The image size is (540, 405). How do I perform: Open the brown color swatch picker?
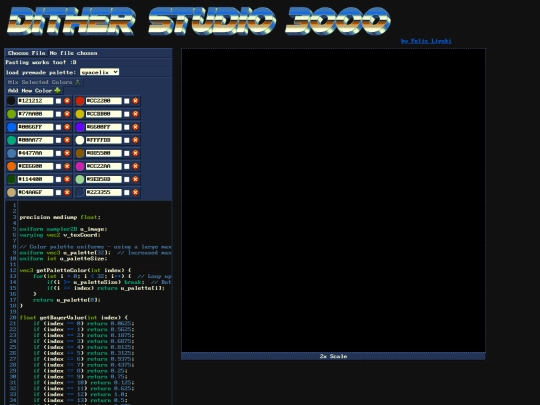80,153
